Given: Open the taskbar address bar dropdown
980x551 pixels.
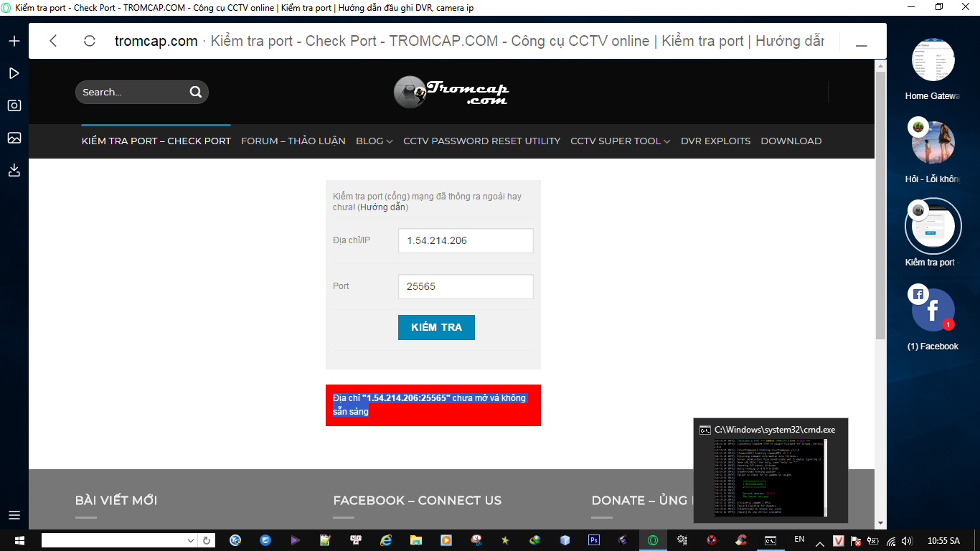Looking at the screenshot, I should point(191,541).
